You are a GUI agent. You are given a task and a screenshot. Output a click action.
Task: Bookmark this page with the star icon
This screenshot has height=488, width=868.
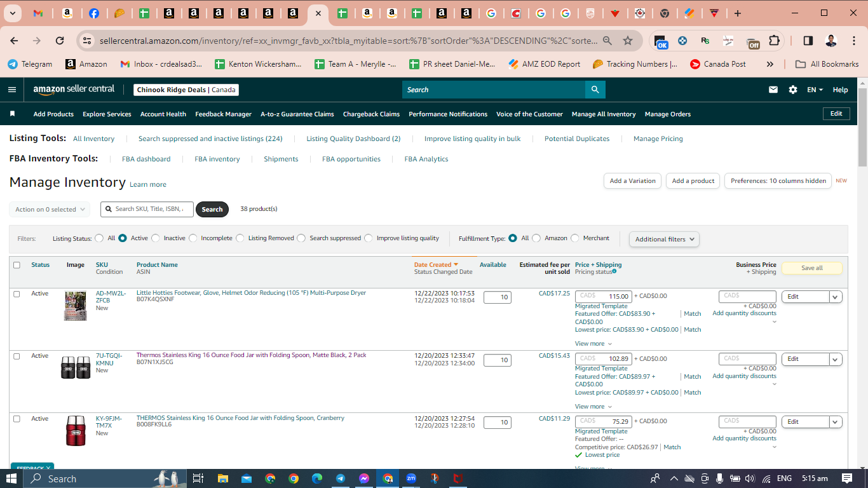click(x=628, y=41)
